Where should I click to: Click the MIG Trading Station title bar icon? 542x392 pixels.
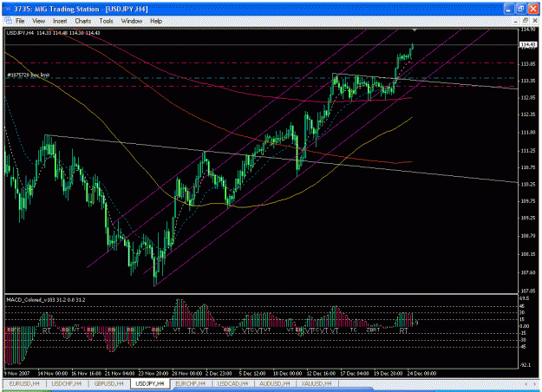pos(7,9)
